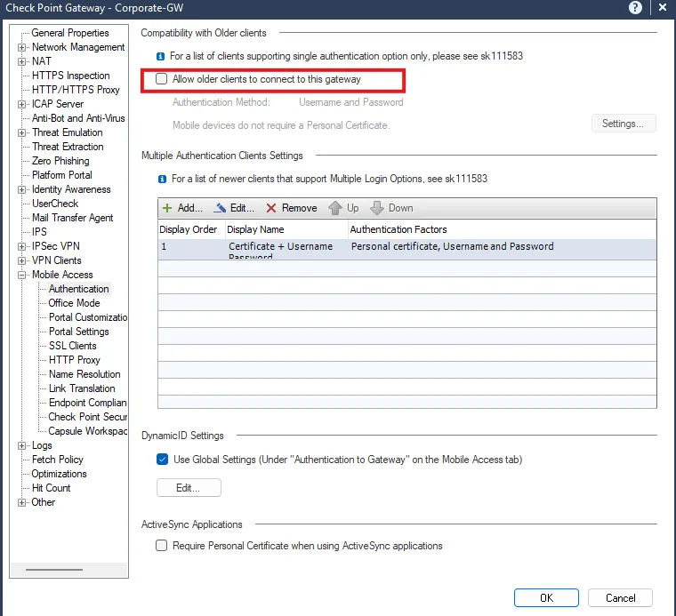Click the red Remove X icon
The image size is (676, 616).
click(271, 208)
